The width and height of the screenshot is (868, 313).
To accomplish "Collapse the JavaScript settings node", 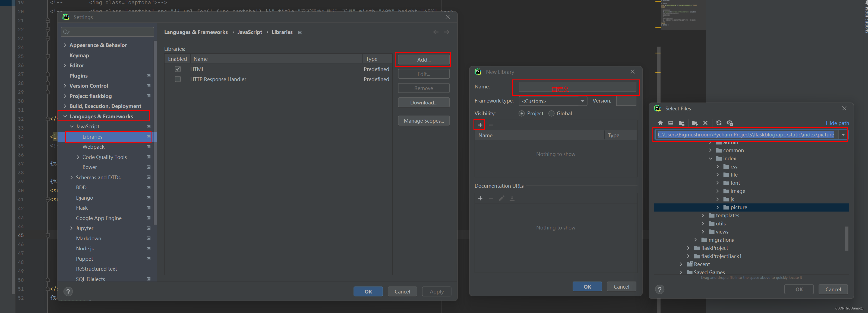I will point(72,127).
